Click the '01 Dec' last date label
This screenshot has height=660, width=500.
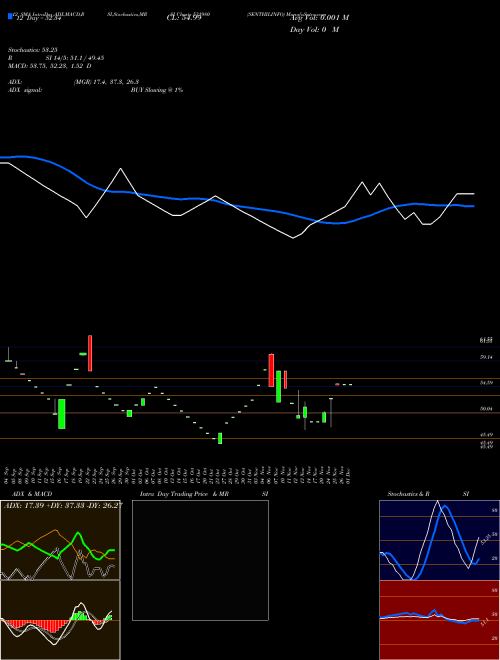(x=348, y=475)
